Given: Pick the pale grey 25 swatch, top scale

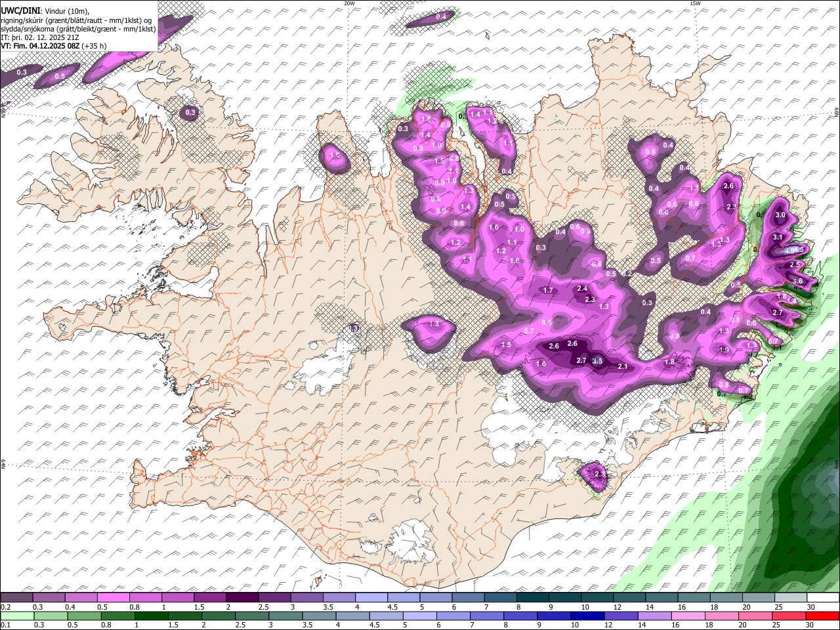Looking at the screenshot, I should pyautogui.click(x=791, y=597).
